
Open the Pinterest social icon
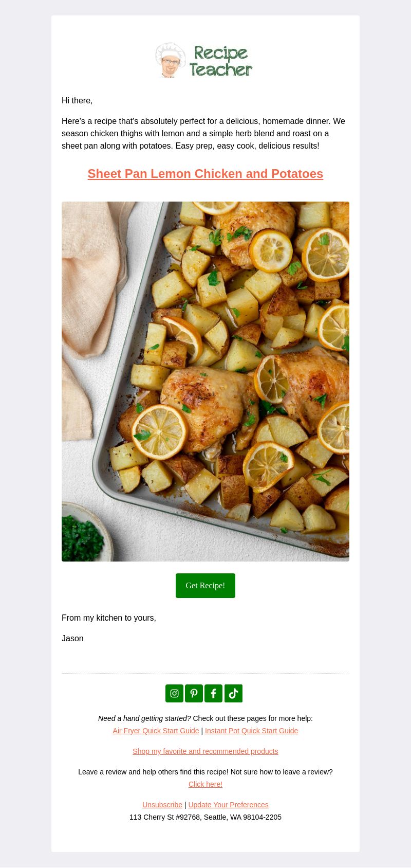coord(194,693)
